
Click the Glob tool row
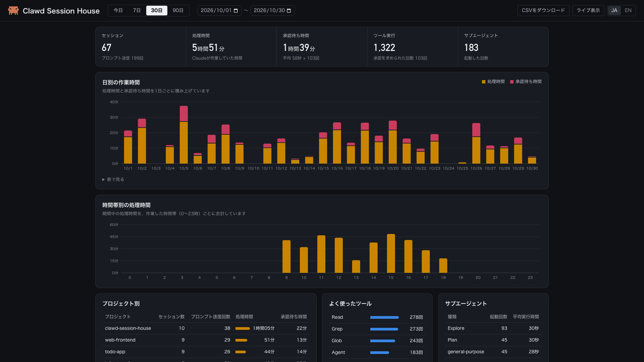point(377,341)
